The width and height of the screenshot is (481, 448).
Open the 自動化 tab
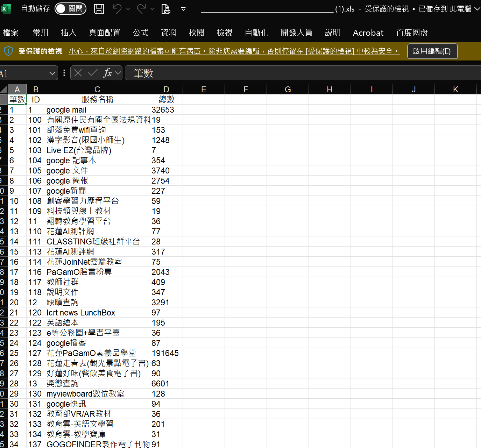[257, 33]
